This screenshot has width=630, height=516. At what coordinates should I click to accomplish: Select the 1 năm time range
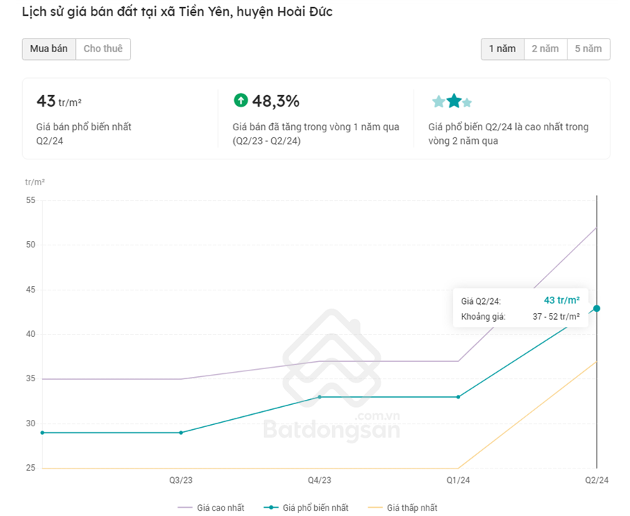502,49
